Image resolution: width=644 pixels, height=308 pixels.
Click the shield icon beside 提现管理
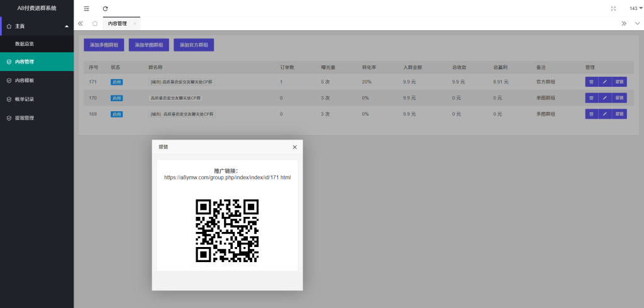(9, 118)
